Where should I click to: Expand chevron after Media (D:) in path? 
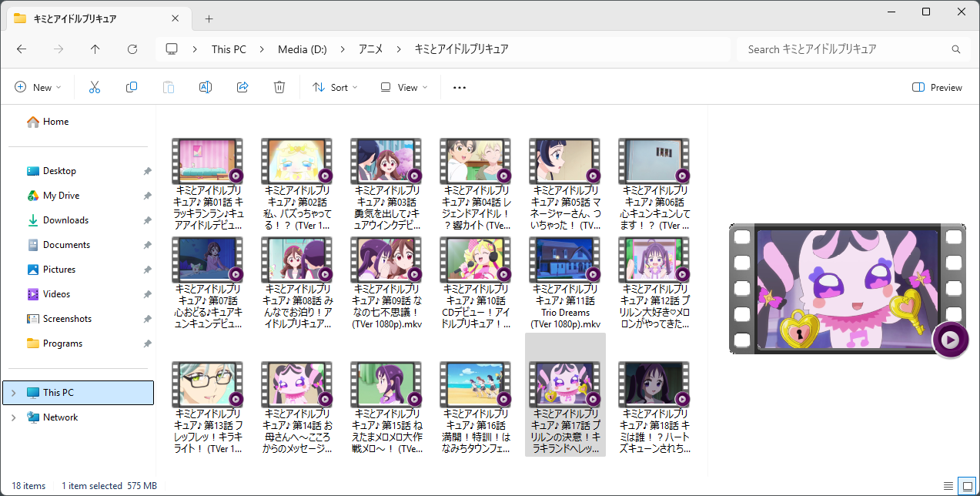[343, 49]
